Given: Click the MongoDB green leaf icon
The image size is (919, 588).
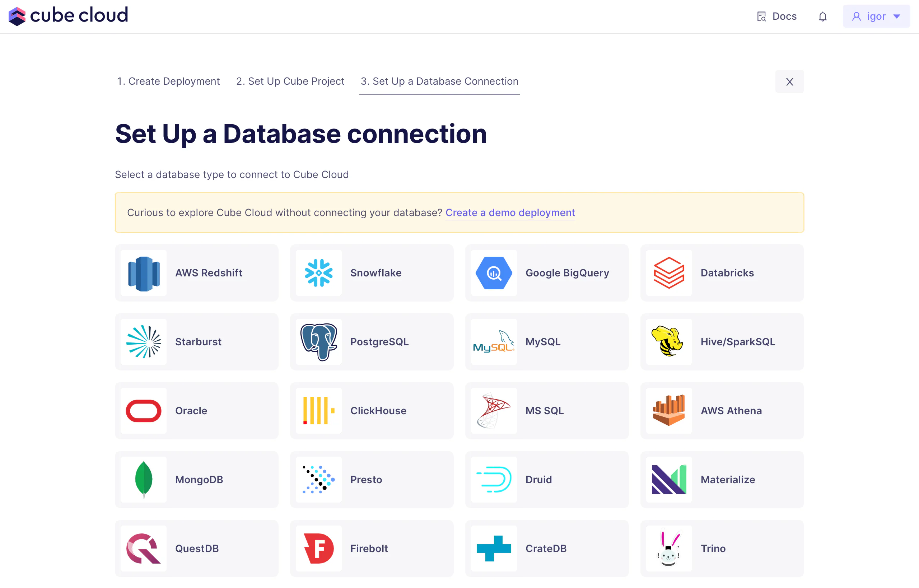Looking at the screenshot, I should 144,479.
